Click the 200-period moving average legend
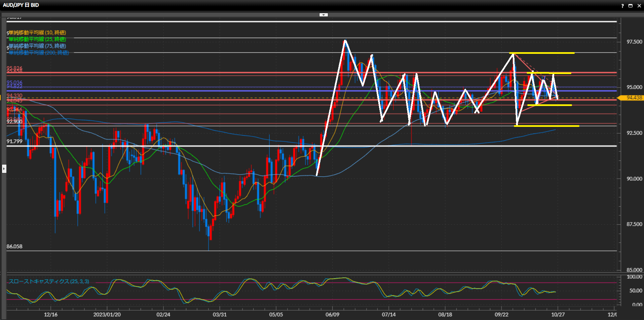 click(39, 53)
